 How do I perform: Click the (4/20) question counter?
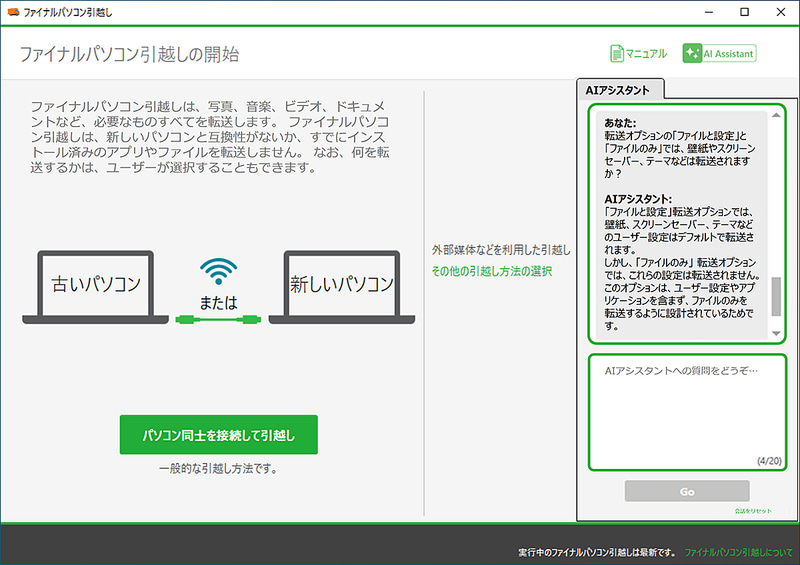pos(769,461)
